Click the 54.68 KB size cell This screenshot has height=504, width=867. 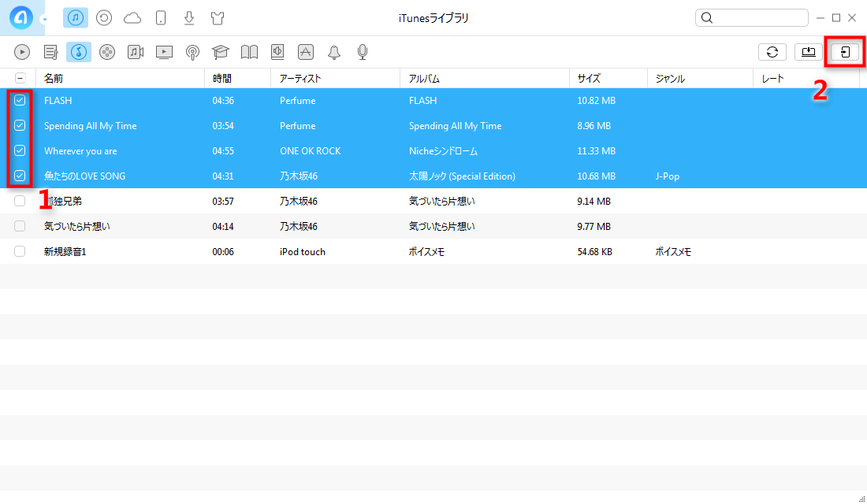coord(594,251)
